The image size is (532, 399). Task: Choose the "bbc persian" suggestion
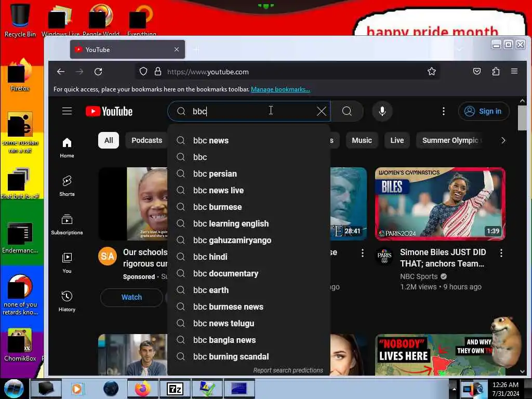pos(249,174)
